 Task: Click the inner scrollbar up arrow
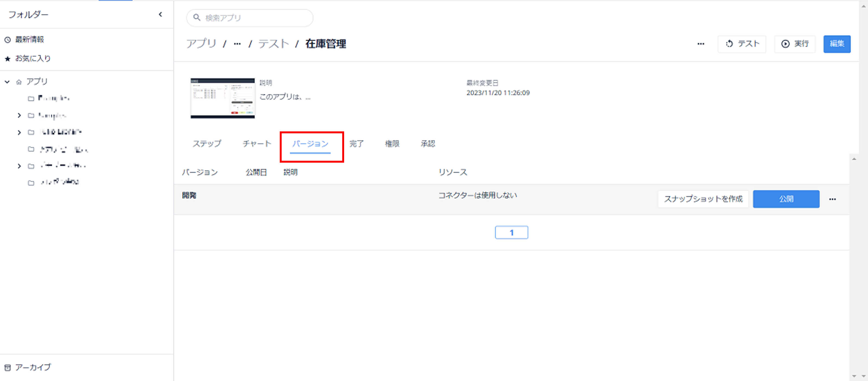point(853,159)
